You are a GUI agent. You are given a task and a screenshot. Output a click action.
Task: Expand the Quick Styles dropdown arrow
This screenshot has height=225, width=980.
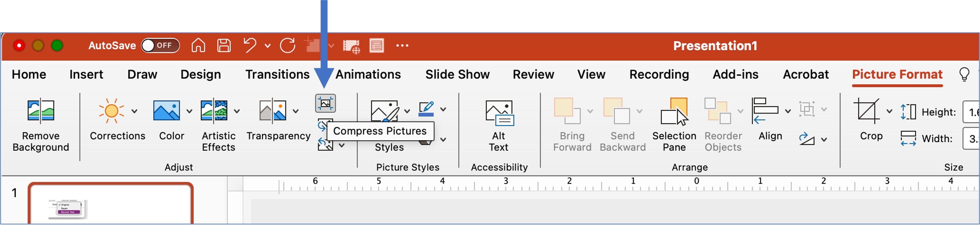407,111
